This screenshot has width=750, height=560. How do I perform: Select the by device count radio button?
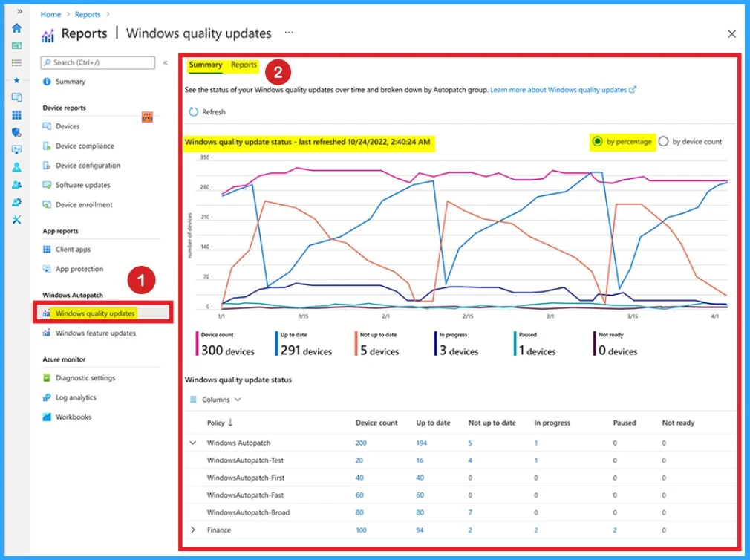coord(663,142)
